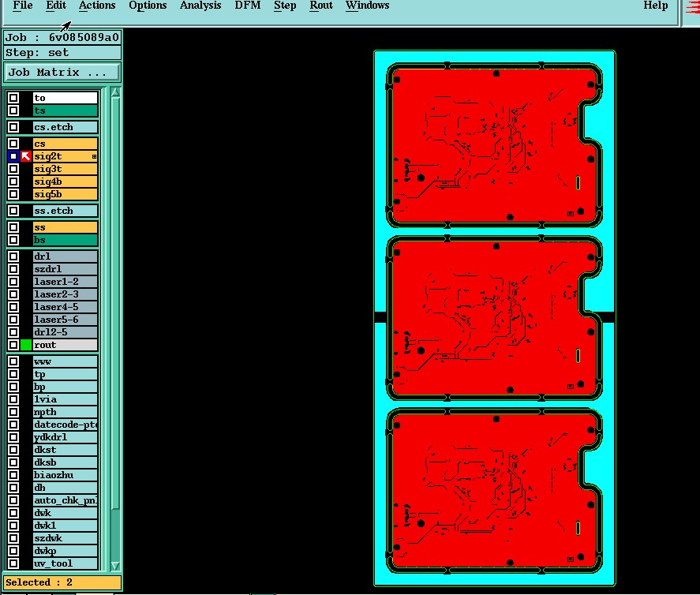The image size is (700, 595).
Task: Toggle the checkbox for layer sig5b
Action: [x=13, y=193]
